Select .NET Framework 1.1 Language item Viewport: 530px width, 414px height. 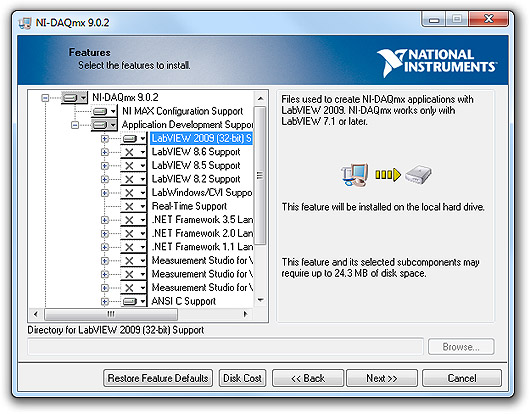click(202, 247)
